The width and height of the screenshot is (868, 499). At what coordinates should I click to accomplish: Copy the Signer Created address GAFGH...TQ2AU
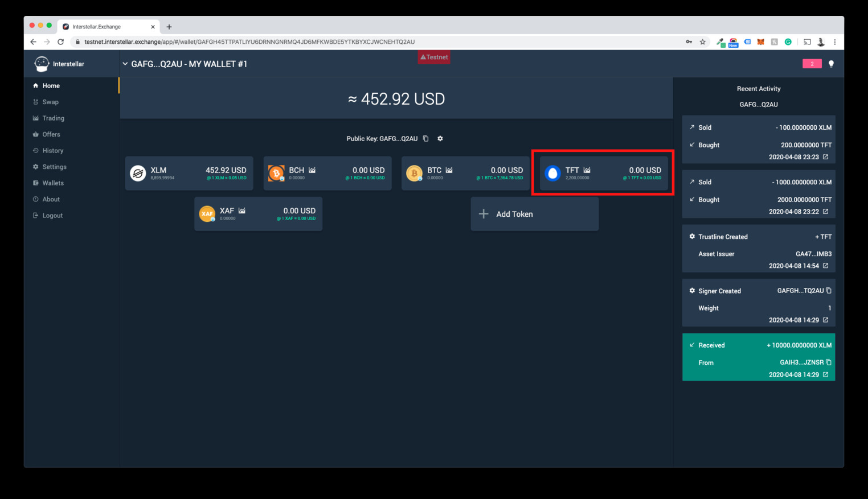pyautogui.click(x=829, y=291)
